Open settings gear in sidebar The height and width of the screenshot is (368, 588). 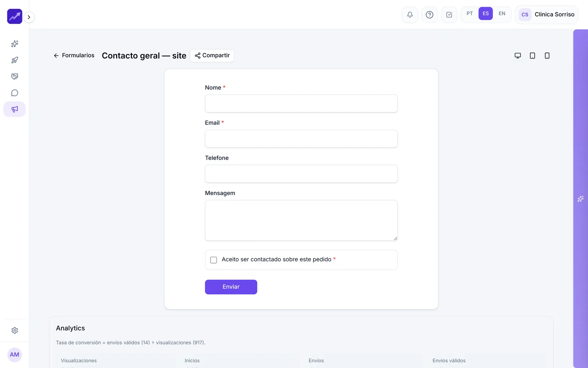click(x=15, y=330)
